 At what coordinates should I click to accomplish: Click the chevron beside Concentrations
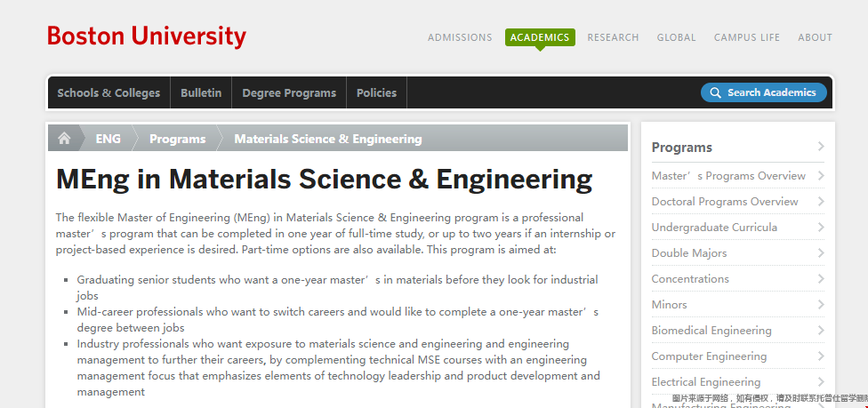click(x=820, y=278)
